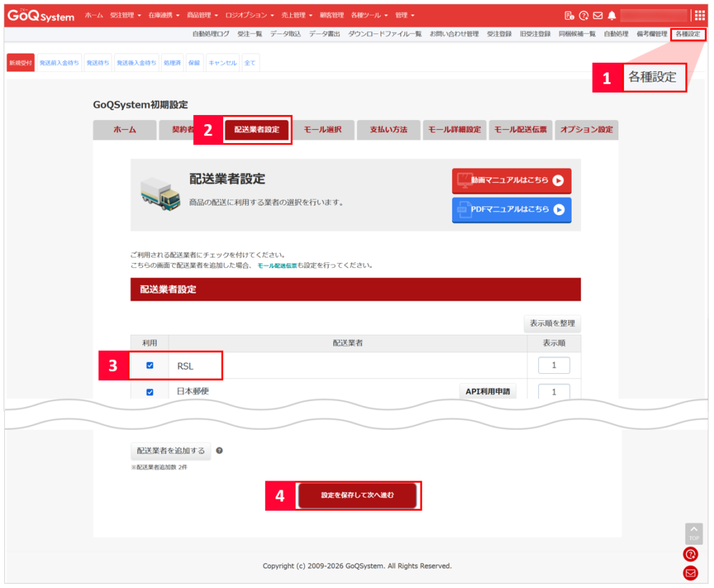Click the 動画マニュアルはこちら button

[x=512, y=181]
